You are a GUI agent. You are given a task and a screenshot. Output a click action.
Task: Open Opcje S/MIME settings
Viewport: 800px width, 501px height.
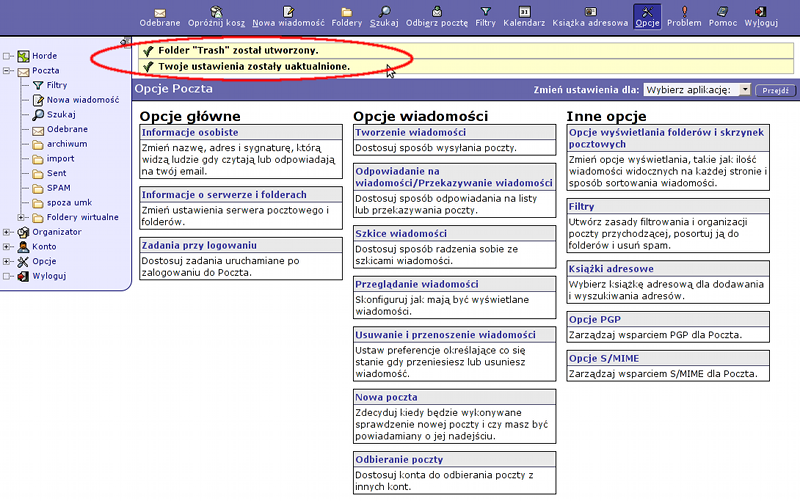coord(604,358)
